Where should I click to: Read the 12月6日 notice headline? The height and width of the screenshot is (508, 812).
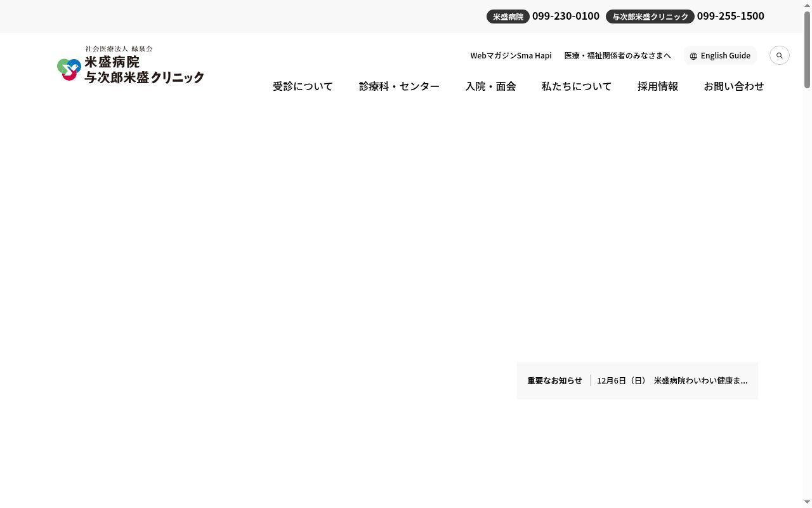pyautogui.click(x=672, y=380)
